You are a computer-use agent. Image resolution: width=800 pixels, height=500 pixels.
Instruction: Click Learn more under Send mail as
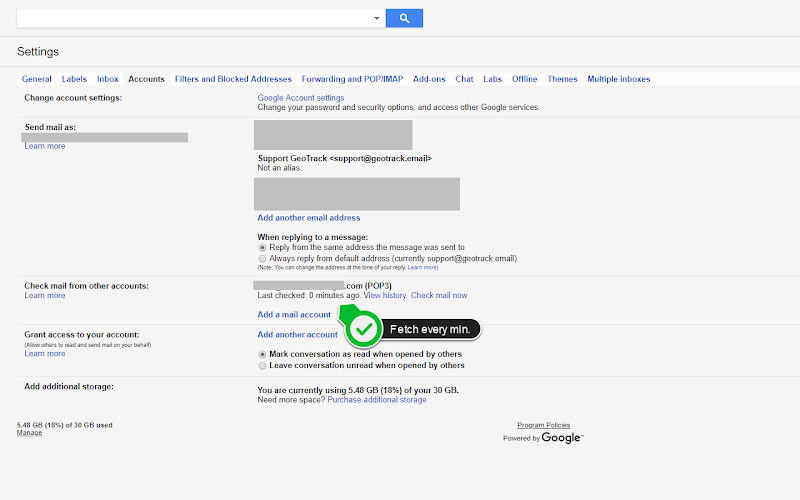[x=45, y=146]
